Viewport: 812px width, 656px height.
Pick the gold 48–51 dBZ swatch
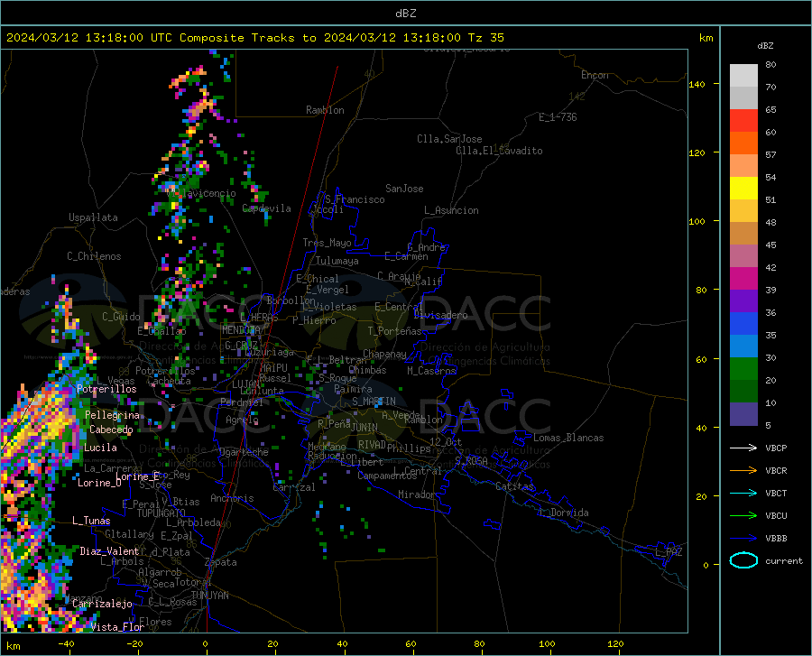[743, 211]
